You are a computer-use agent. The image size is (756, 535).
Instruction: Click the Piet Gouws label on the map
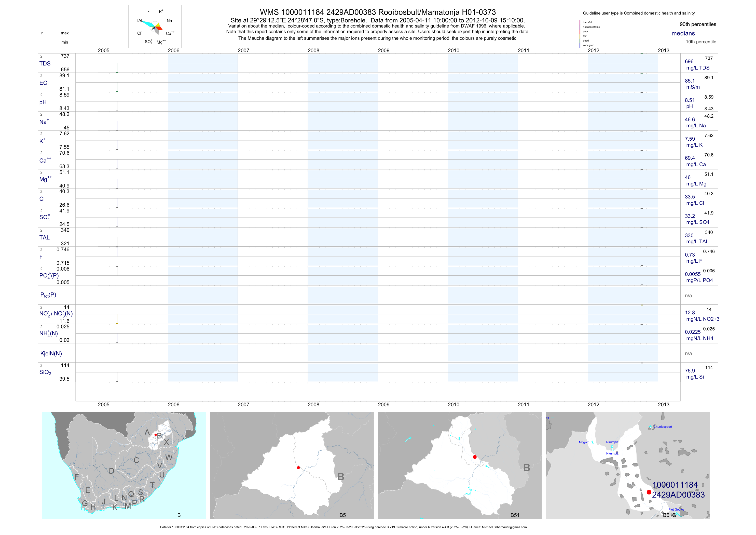click(676, 509)
